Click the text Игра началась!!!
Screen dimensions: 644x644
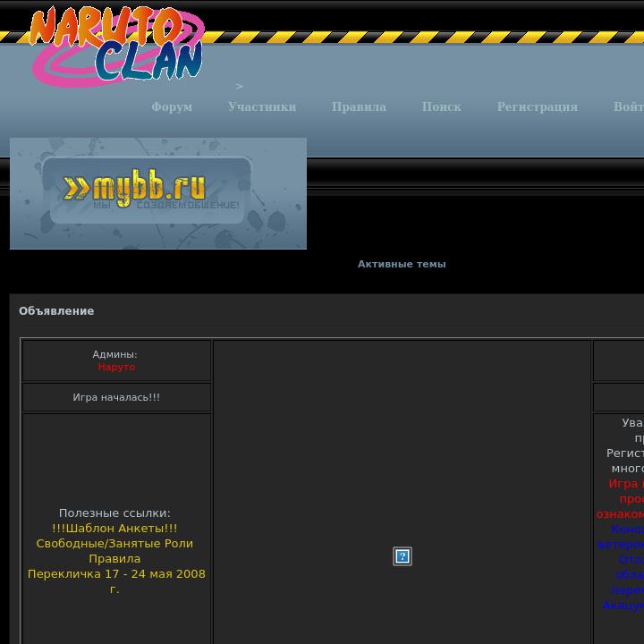pyautogui.click(x=116, y=397)
